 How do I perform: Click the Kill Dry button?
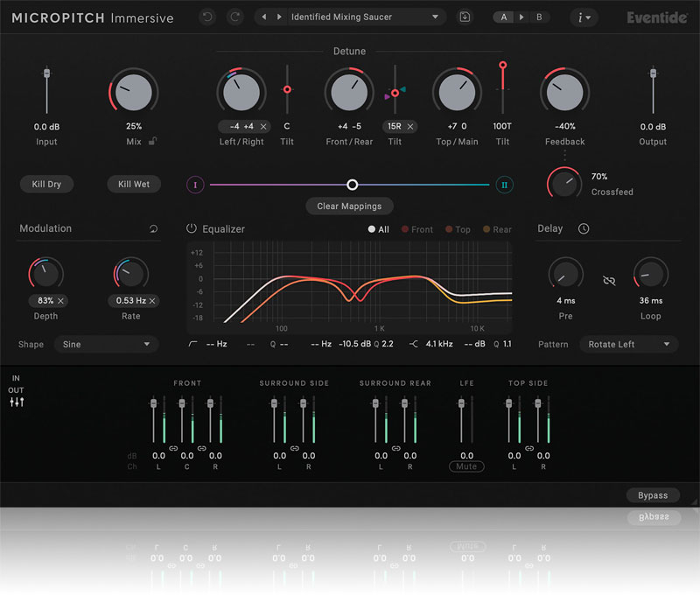coord(46,185)
